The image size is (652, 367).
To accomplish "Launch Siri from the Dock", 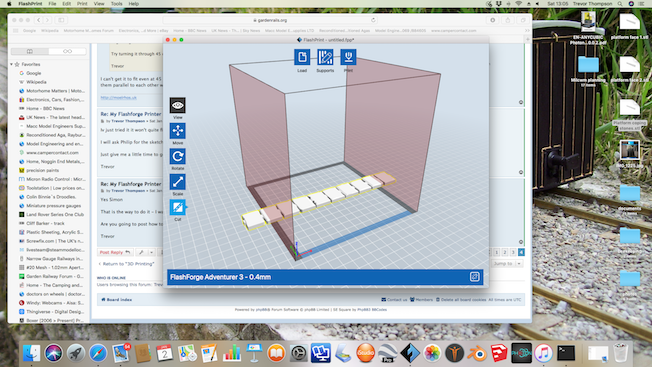I will pyautogui.click(x=54, y=353).
